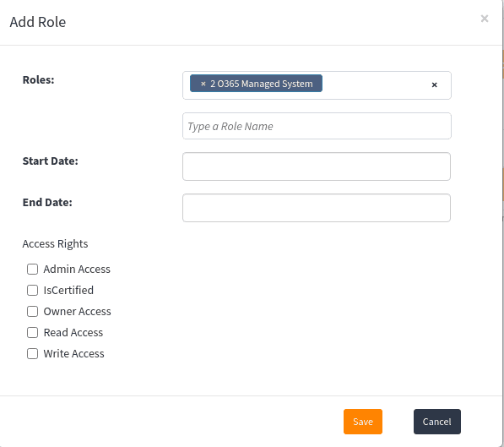Check the Owner Access option

coord(32,312)
